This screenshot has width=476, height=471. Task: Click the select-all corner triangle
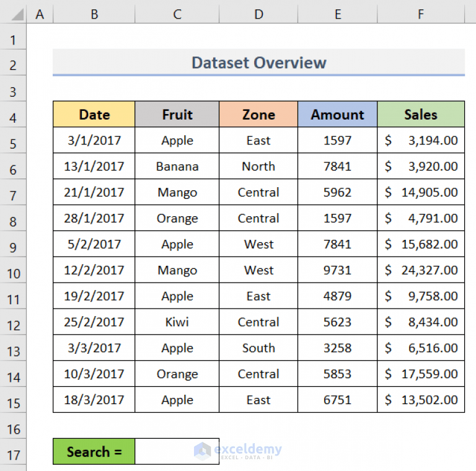click(x=17, y=14)
